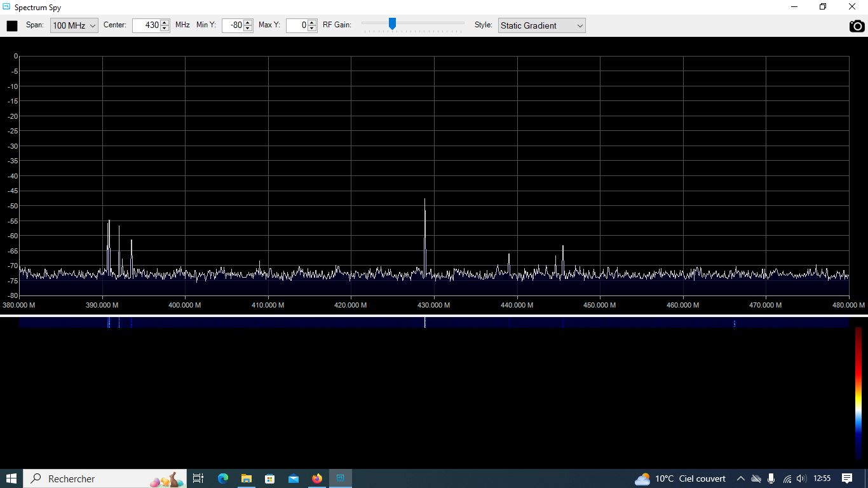This screenshot has width=868, height=488.
Task: Click the stop button in Spectrum Spy toolbar
Action: click(x=12, y=26)
